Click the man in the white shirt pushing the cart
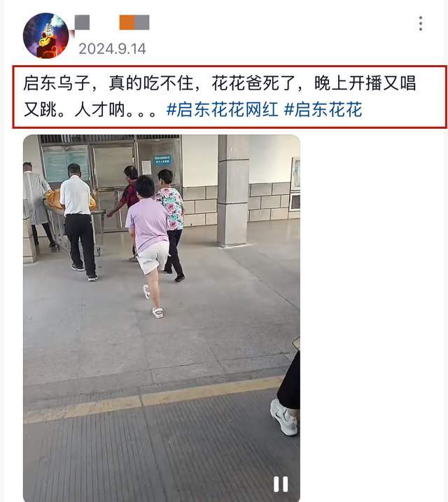This screenshot has height=502, width=448. 78,221
